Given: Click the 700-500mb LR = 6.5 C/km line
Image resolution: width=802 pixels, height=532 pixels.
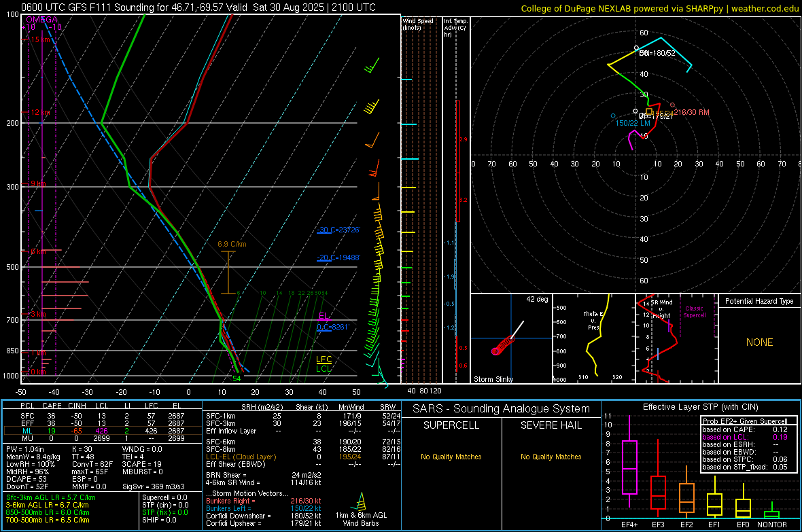Looking at the screenshot, I should click(48, 520).
